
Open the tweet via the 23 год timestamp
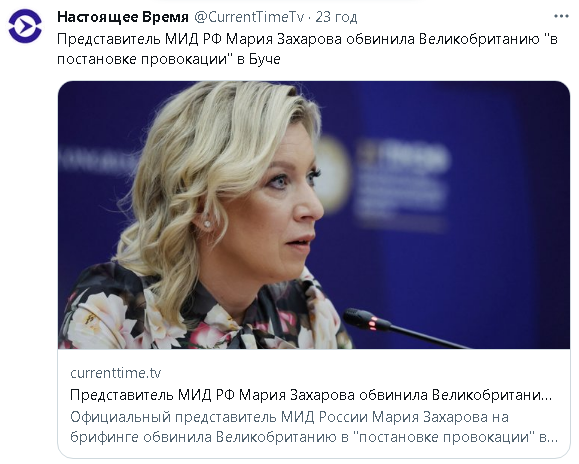336,17
